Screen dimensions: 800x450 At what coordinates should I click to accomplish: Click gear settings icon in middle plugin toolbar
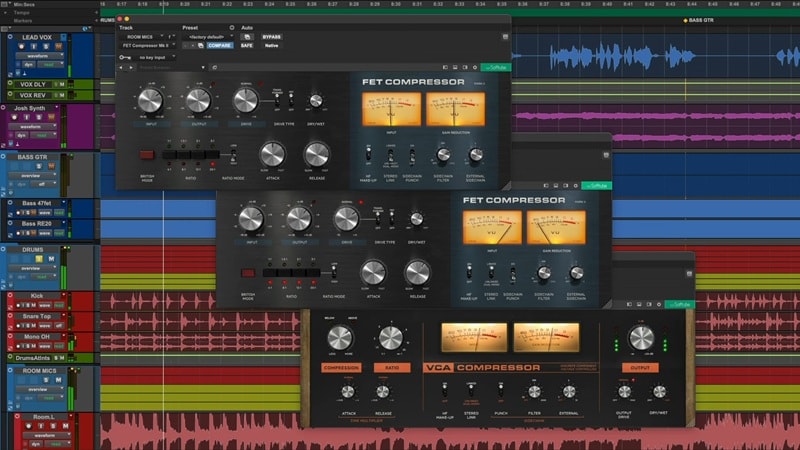(576, 186)
